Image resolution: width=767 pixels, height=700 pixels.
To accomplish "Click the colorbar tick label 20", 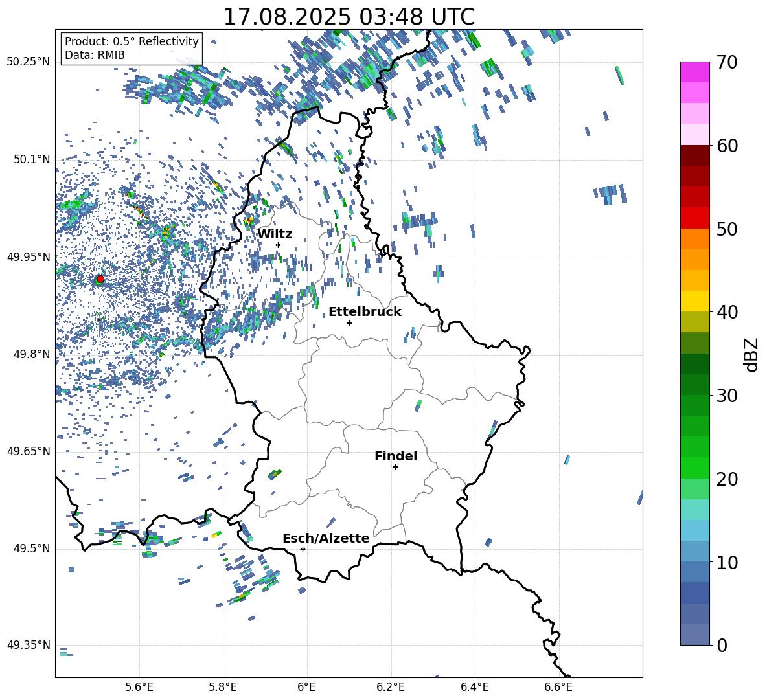I will coord(727,479).
